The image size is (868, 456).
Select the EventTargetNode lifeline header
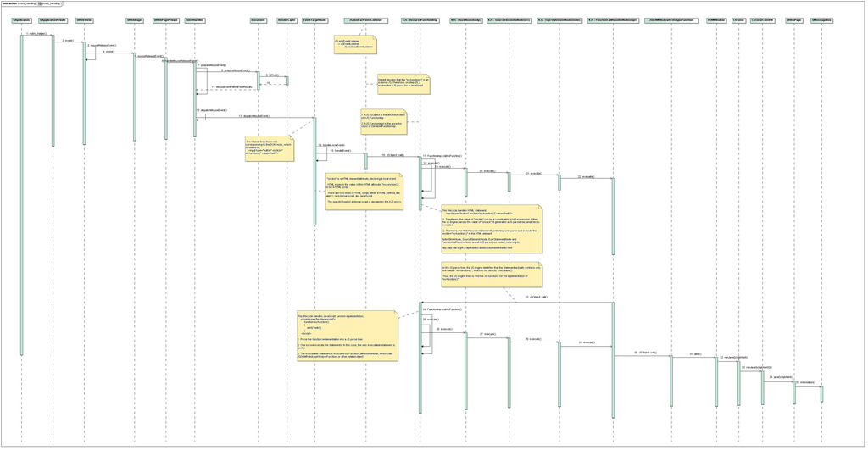tap(314, 20)
